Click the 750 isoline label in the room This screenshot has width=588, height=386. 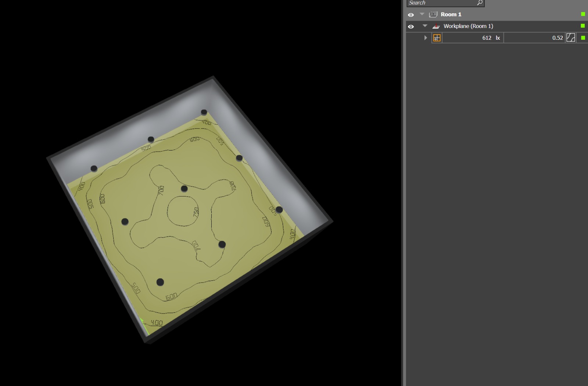point(196,212)
